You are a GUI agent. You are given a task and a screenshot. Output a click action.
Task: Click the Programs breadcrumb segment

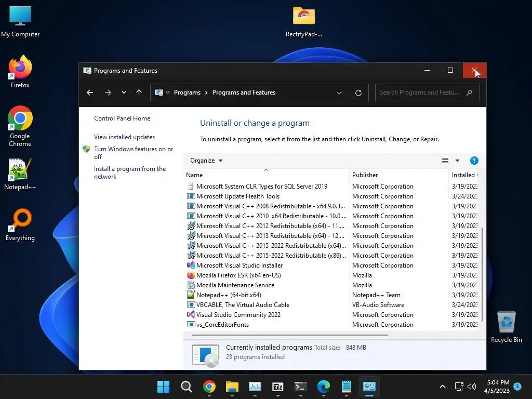(x=187, y=92)
